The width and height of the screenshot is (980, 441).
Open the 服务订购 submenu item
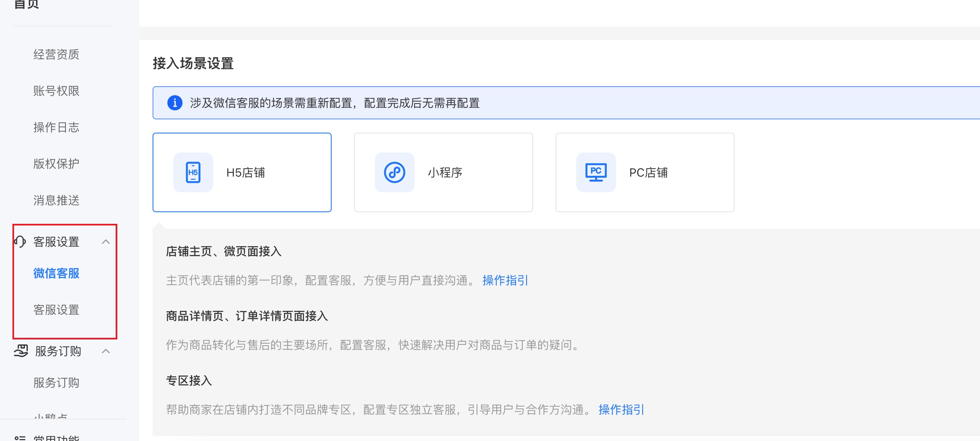pos(56,383)
